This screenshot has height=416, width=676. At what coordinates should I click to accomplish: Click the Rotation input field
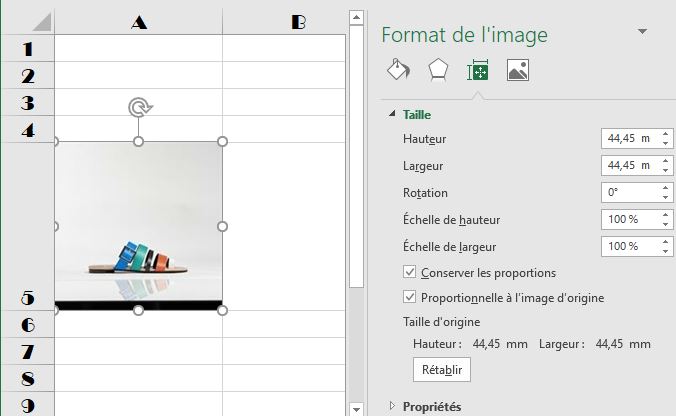click(630, 192)
